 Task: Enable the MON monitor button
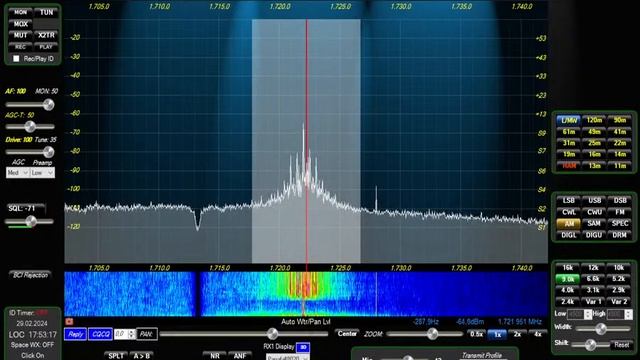click(20, 12)
